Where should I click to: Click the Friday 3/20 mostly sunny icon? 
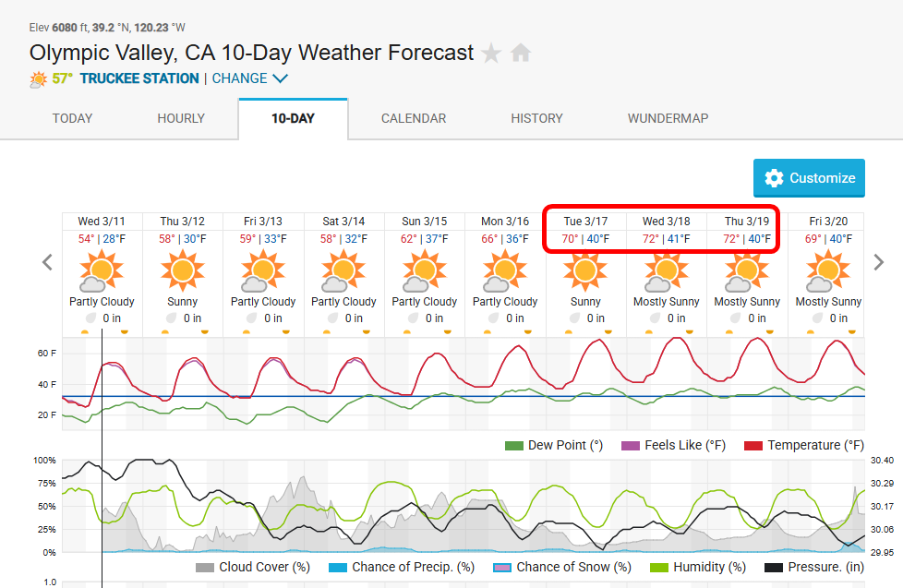828,271
